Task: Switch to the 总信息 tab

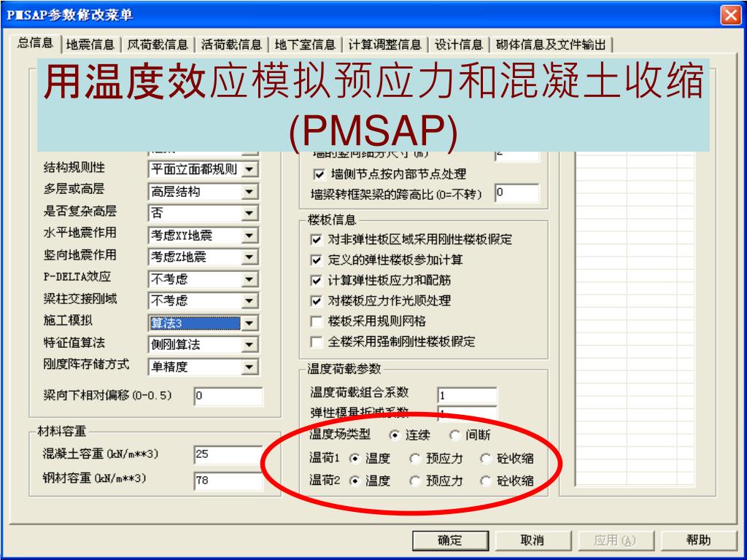Action: click(x=35, y=43)
